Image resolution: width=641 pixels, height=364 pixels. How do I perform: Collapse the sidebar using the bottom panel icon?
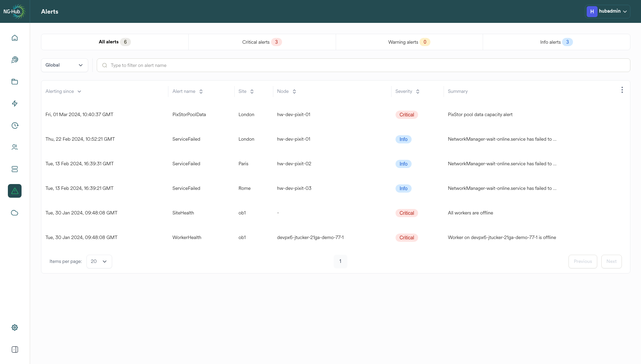pyautogui.click(x=14, y=349)
